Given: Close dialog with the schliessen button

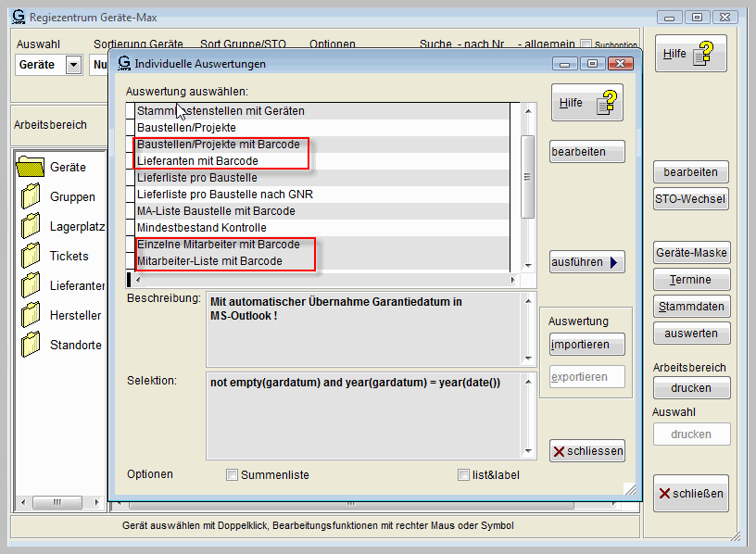Looking at the screenshot, I should tap(586, 451).
